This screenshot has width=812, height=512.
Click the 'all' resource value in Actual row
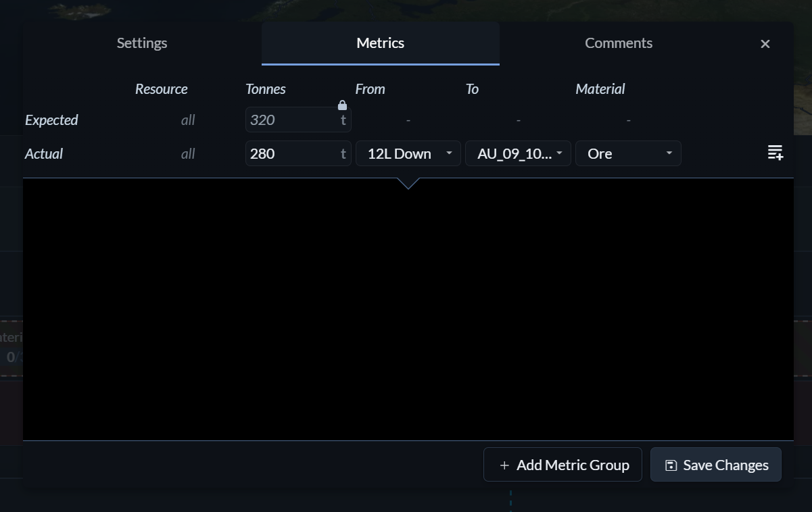point(188,154)
